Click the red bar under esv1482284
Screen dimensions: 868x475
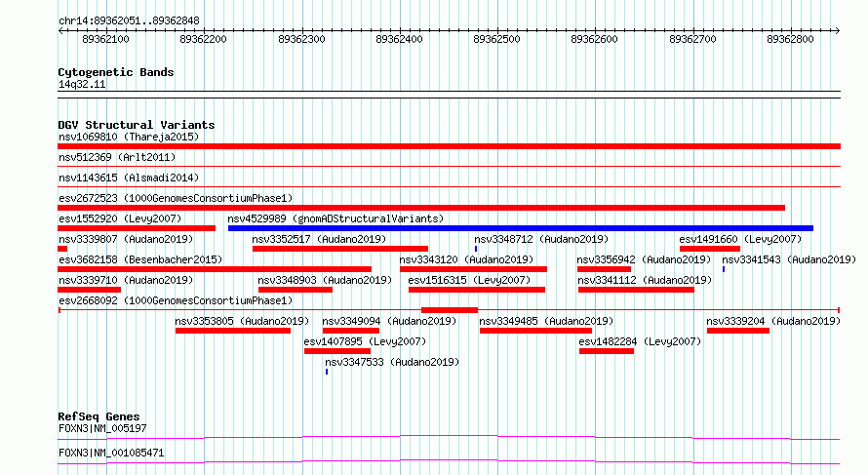point(607,351)
